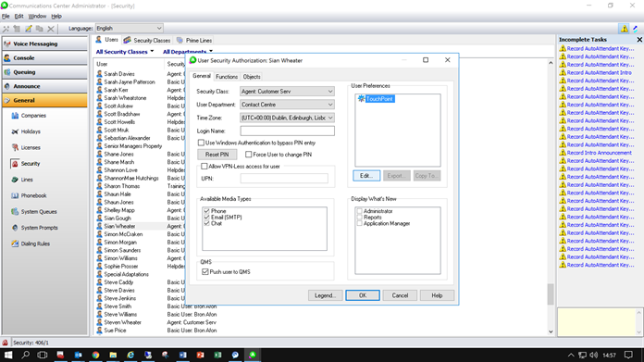Screen dimensions: 644x362
Task: Check Application Manager in Display What's New
Action: 359,223
